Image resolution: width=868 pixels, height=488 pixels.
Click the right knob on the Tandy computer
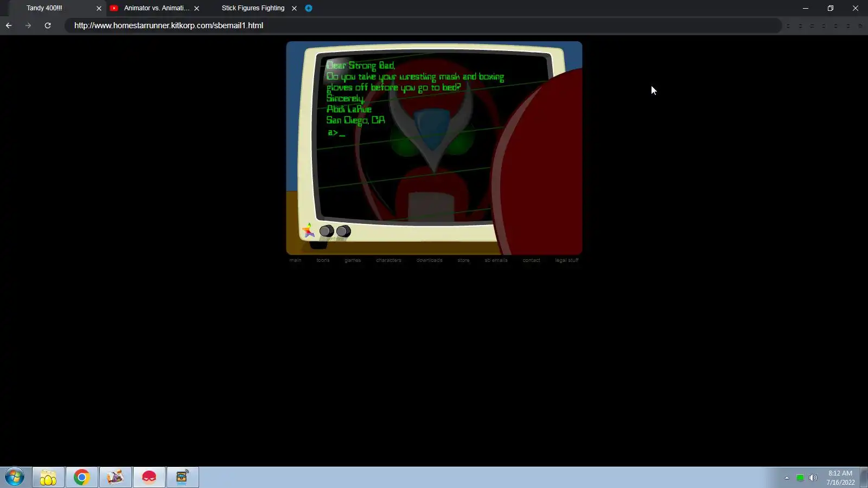point(343,232)
